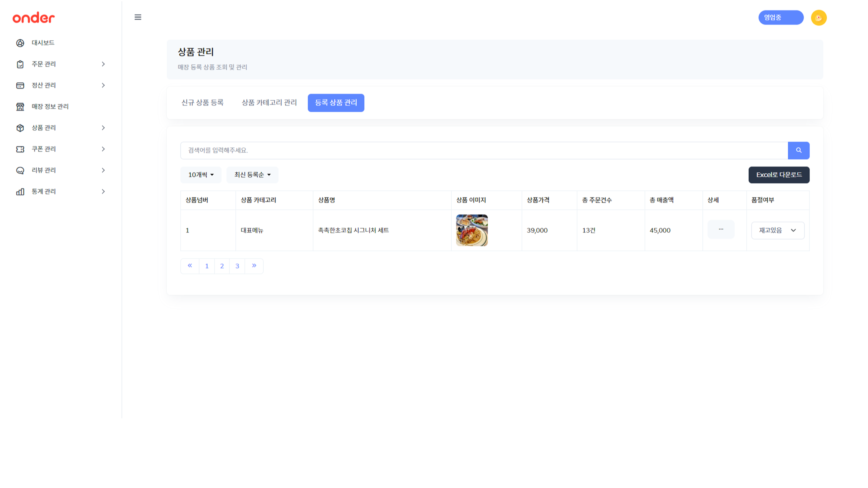This screenshot has width=868, height=488.
Task: Switch to the 상품 카테고리 관리 tab
Action: 269,103
